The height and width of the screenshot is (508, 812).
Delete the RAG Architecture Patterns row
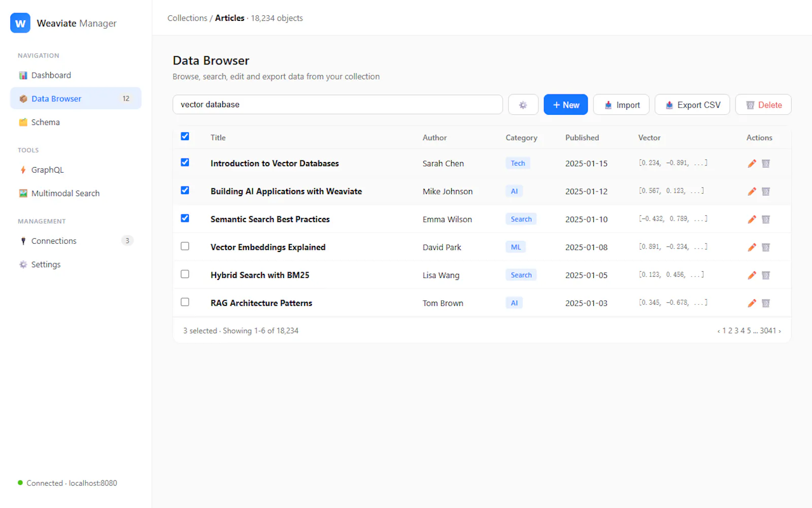766,303
